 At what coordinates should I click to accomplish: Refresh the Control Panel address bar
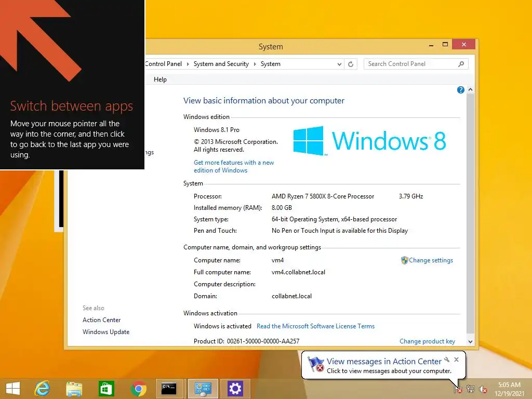point(351,64)
